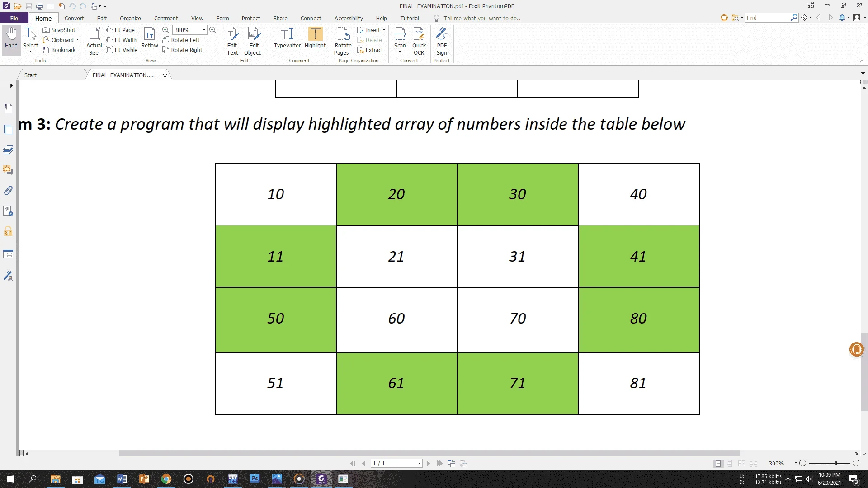
Task: Switch to the Comment ribbon tab
Action: point(166,18)
